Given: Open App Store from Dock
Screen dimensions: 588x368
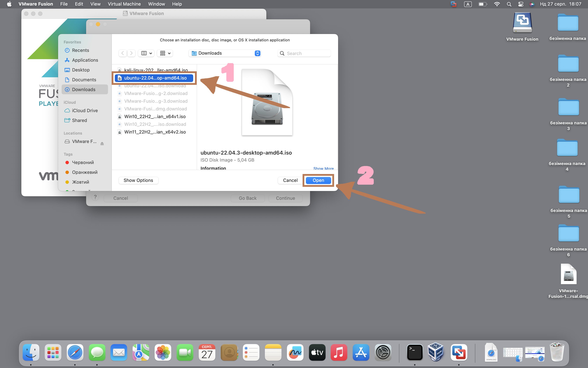Looking at the screenshot, I should (x=361, y=352).
